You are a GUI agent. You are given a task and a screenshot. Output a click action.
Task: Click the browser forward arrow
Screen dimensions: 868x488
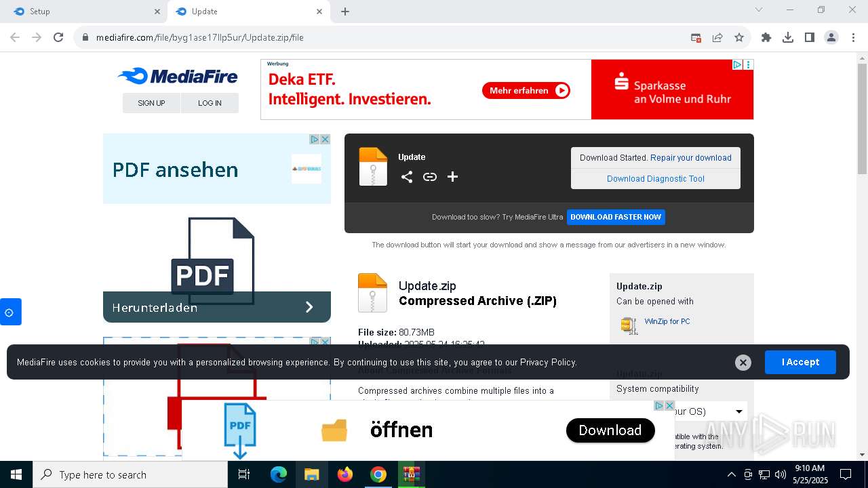(37, 38)
